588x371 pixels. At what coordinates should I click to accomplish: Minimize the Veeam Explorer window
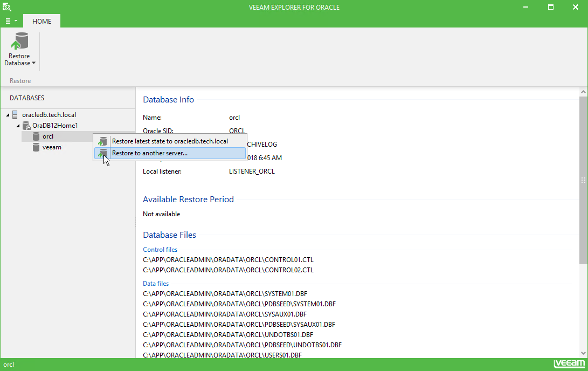click(x=525, y=7)
